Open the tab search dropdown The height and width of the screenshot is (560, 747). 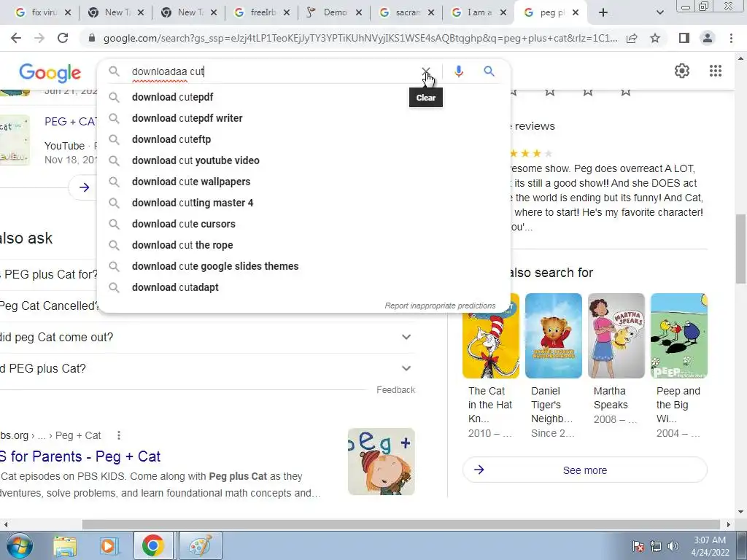[x=659, y=13]
